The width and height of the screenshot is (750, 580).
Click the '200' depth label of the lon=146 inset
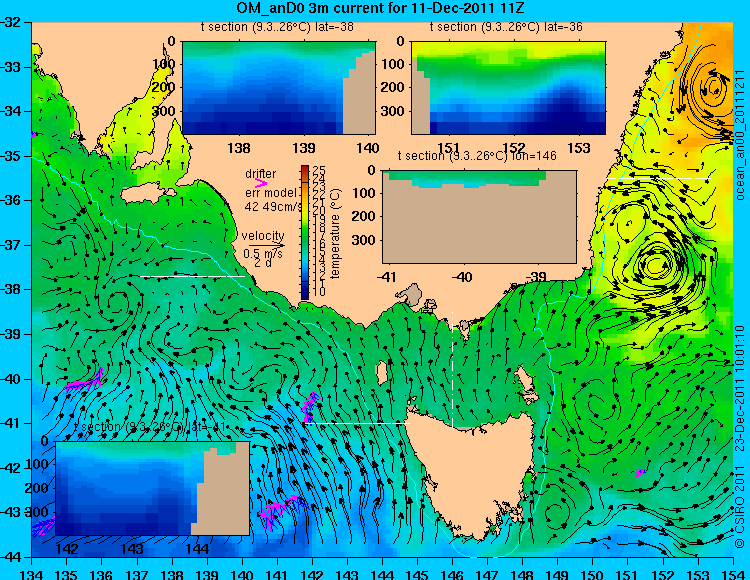tap(364, 216)
